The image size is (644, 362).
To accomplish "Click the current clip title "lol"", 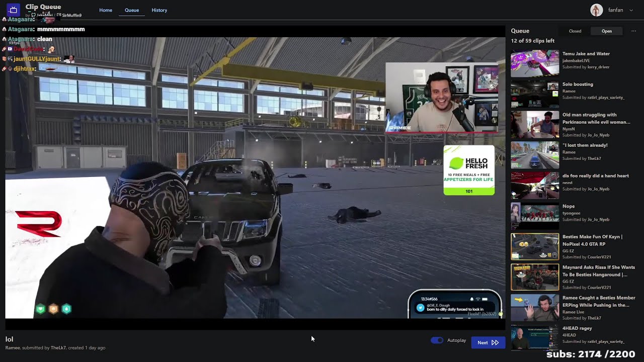I will click(x=9, y=339).
